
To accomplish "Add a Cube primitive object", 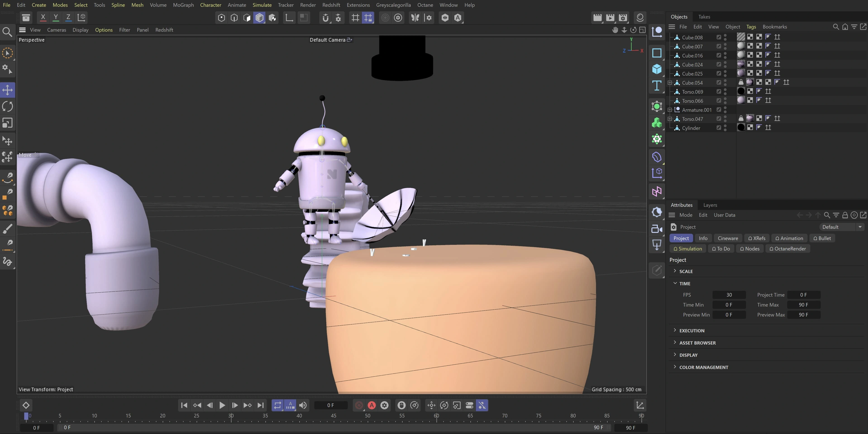I will pyautogui.click(x=657, y=69).
